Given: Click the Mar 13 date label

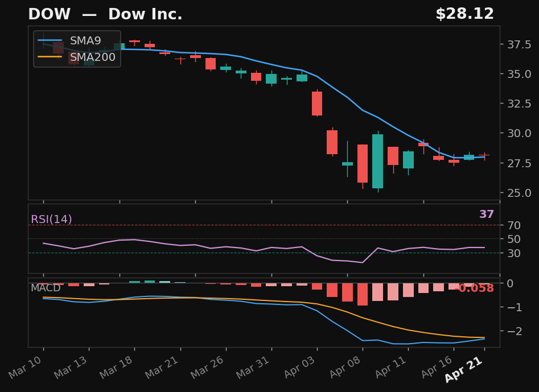Looking at the screenshot, I should (x=71, y=367).
